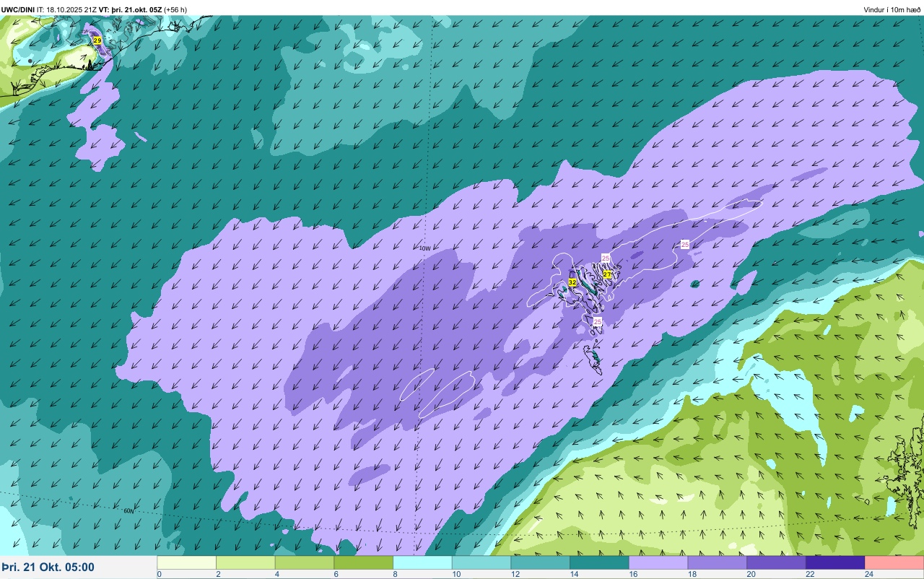
Task: Click the light green 2–4 legend swatch
Action: (246, 563)
